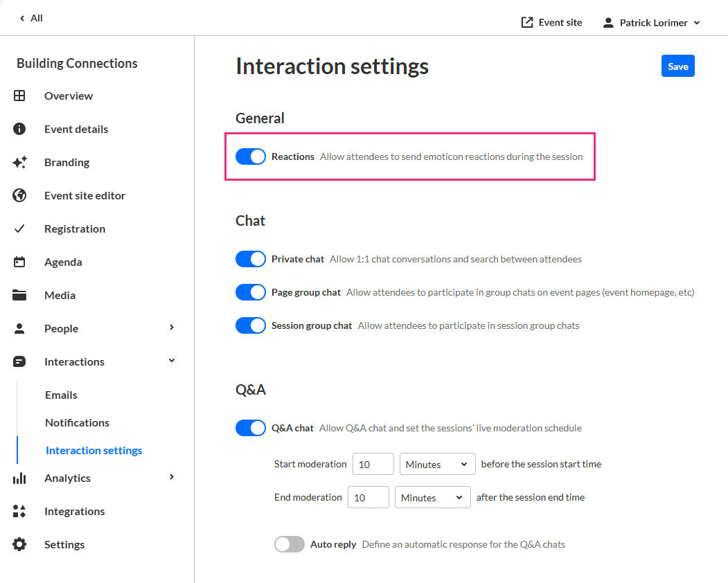Open Patrick Lorimer account dropdown
The image size is (728, 583).
(652, 23)
